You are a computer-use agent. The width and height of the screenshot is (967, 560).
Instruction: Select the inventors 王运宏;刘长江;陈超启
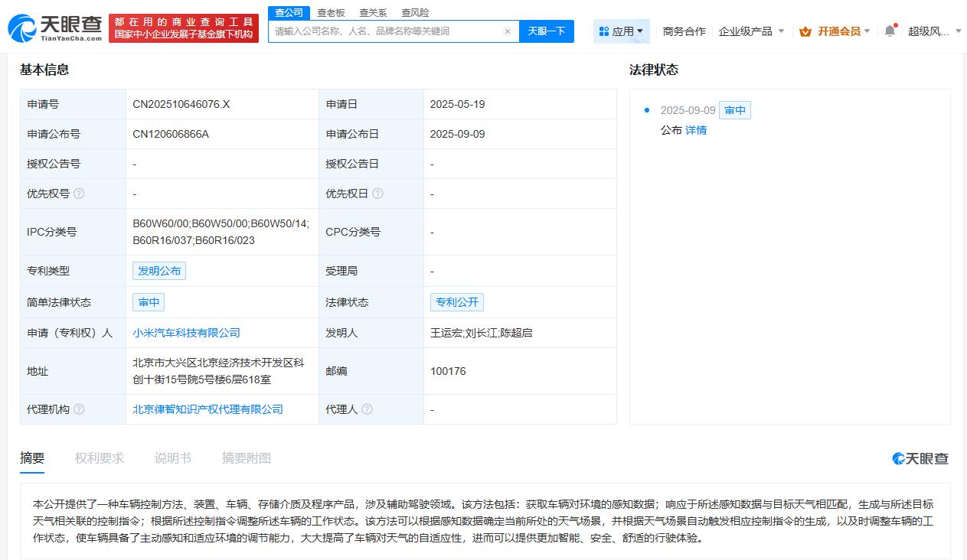coord(481,333)
